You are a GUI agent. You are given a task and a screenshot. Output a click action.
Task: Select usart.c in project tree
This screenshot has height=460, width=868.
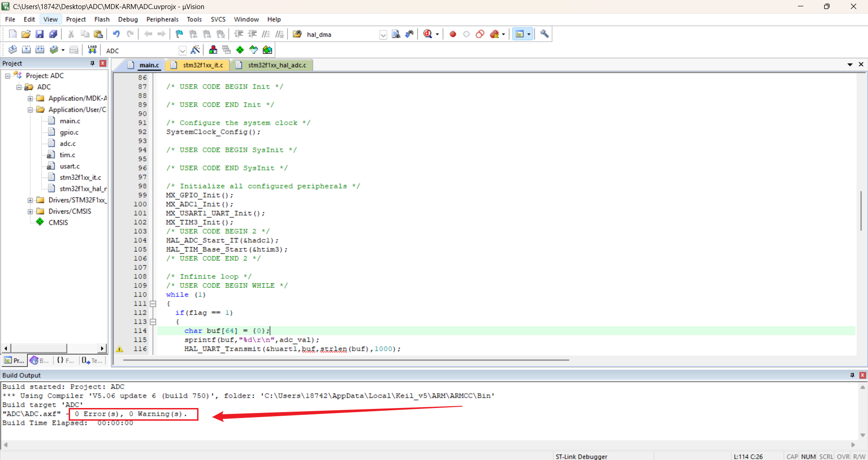click(x=70, y=166)
